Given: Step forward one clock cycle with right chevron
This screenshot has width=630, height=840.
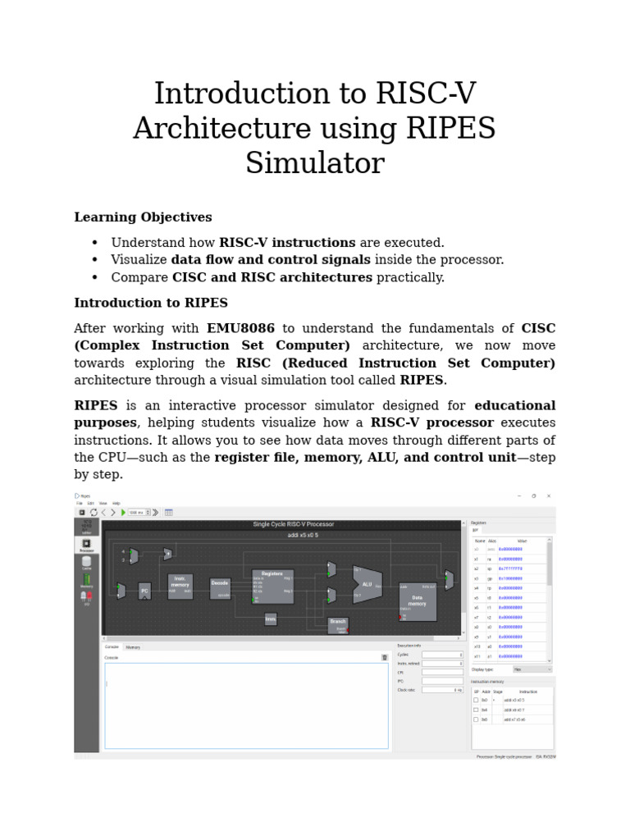Looking at the screenshot, I should [113, 513].
